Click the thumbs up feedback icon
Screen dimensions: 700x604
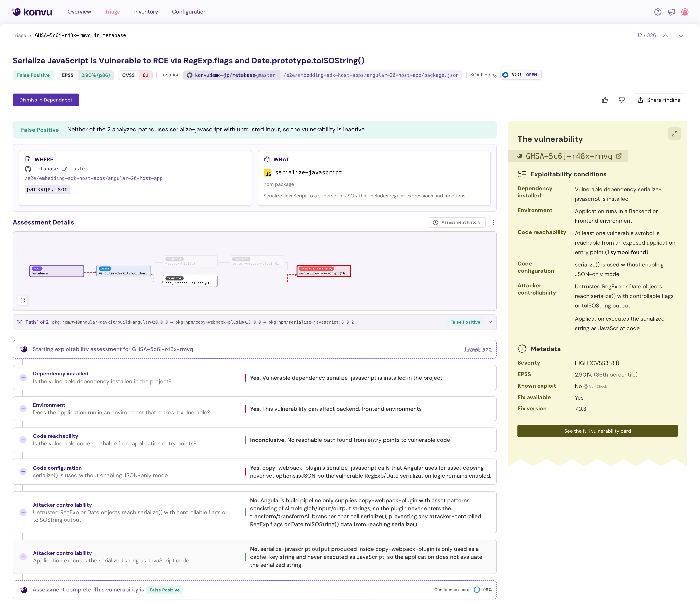pyautogui.click(x=605, y=100)
